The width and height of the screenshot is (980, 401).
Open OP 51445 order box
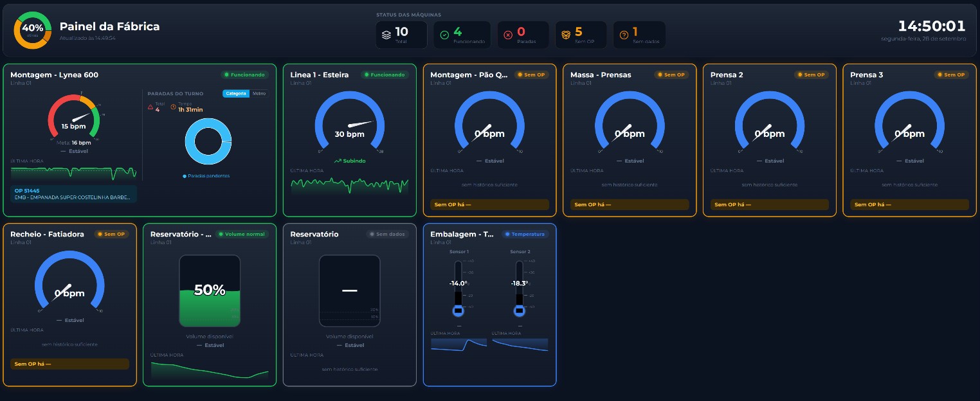pyautogui.click(x=74, y=193)
